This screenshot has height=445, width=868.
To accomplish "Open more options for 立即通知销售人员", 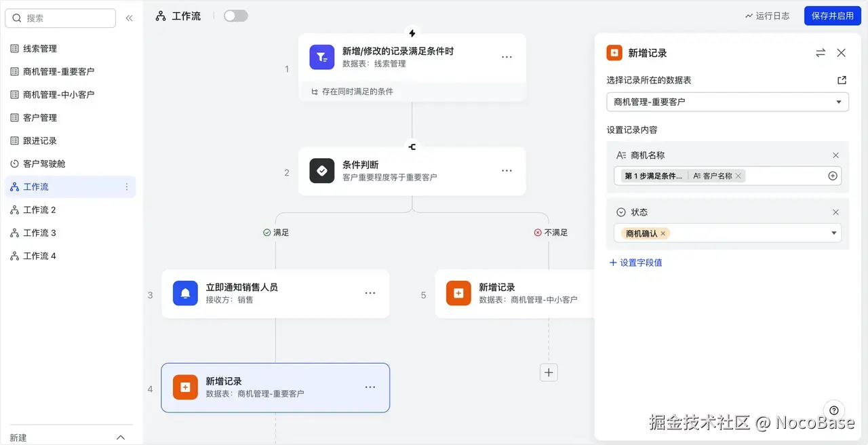I will coord(370,293).
